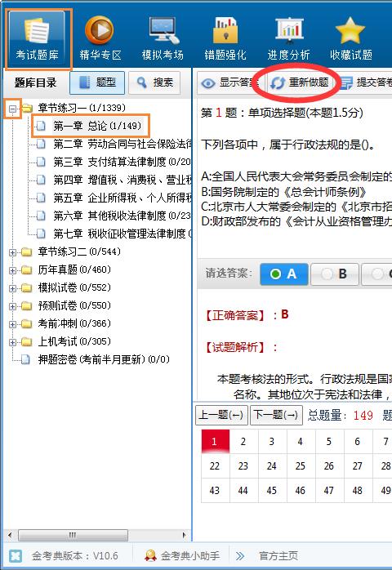Select 第三章 支付结算法律制度 chapter
The height and width of the screenshot is (570, 392).
pyautogui.click(x=122, y=162)
